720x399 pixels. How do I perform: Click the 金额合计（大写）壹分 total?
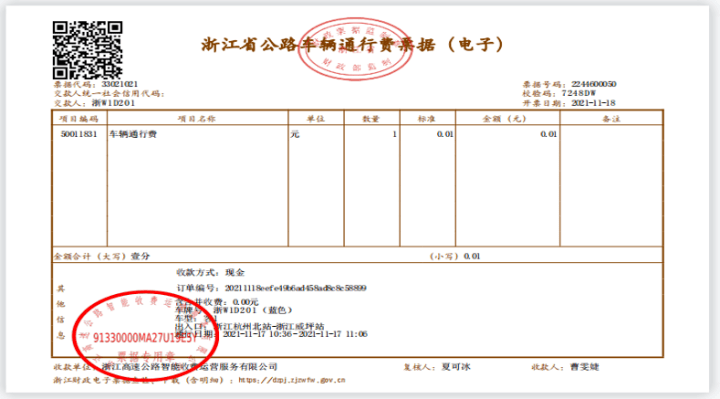102,256
